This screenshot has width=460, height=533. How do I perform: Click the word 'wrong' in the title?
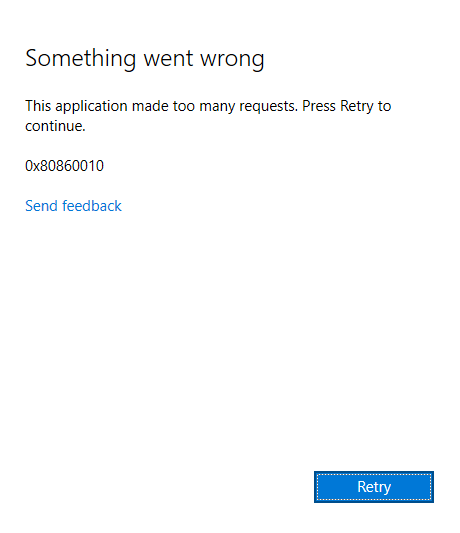point(232,60)
